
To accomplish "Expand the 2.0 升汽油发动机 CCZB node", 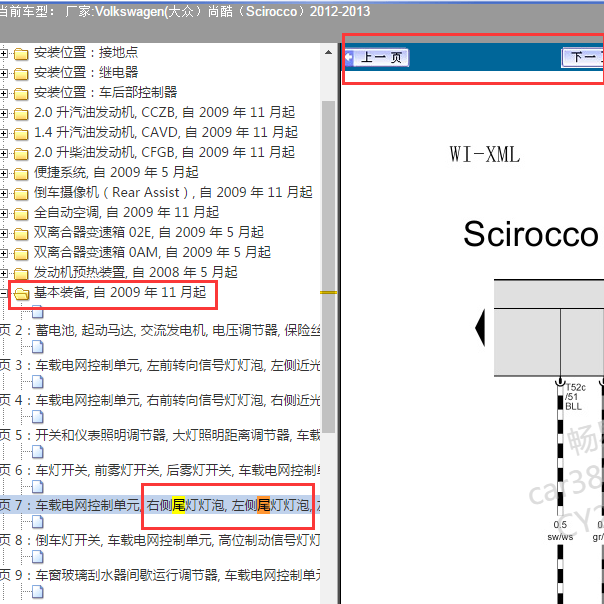I will tap(3, 113).
